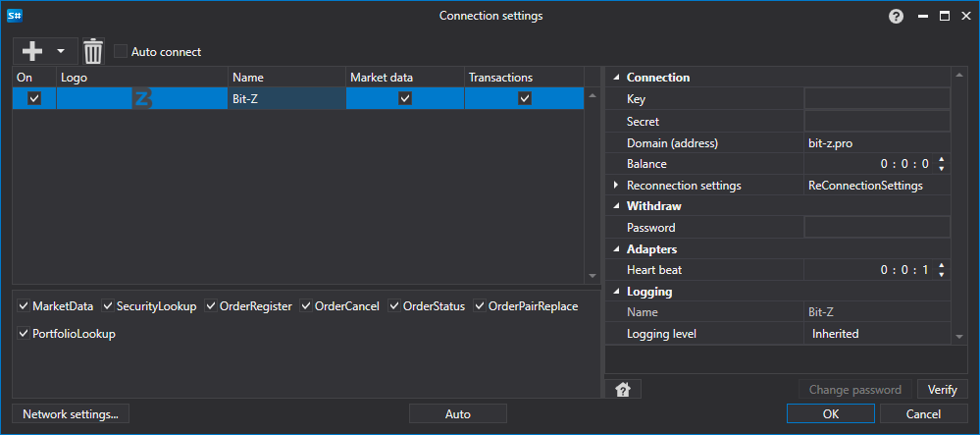
Task: Click the Key input field
Action: 877,98
